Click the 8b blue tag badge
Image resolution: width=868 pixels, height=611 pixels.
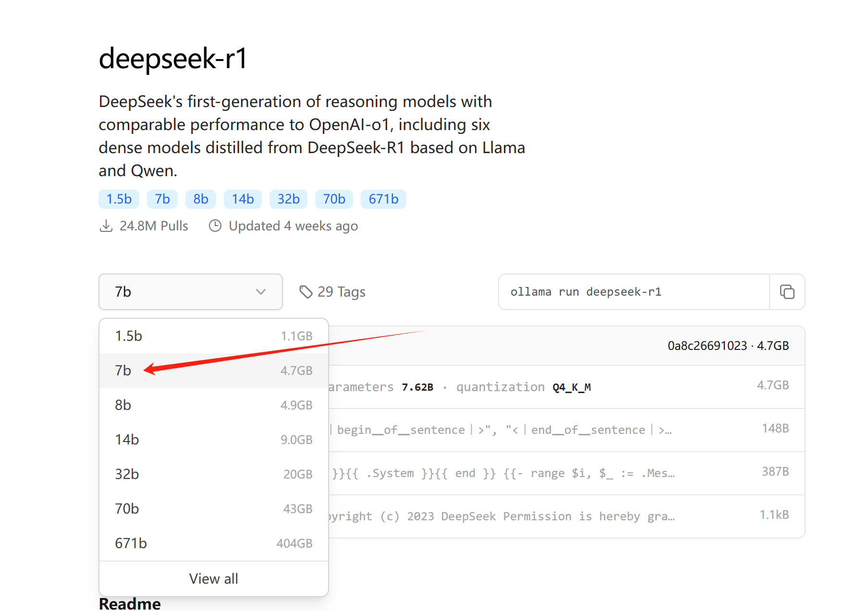tap(201, 199)
